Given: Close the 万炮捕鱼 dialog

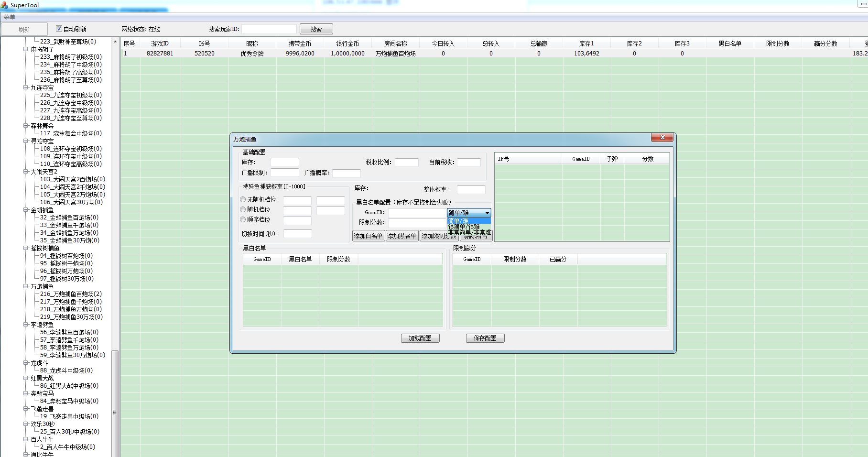Looking at the screenshot, I should point(662,138).
